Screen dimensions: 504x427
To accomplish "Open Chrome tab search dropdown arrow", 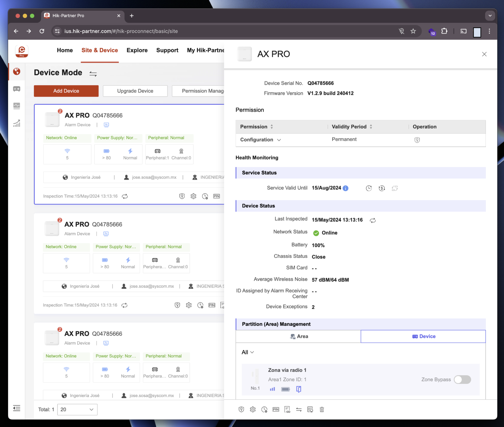I will (x=490, y=16).
